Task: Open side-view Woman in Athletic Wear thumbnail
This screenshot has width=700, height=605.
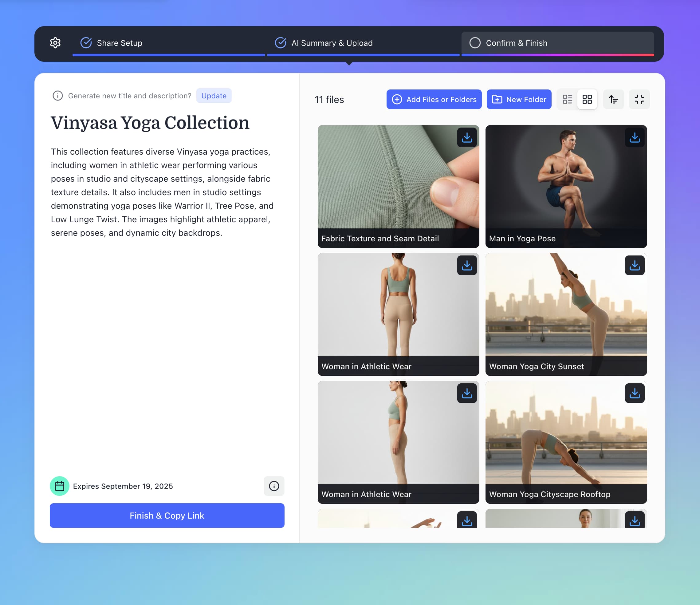Action: click(x=398, y=442)
